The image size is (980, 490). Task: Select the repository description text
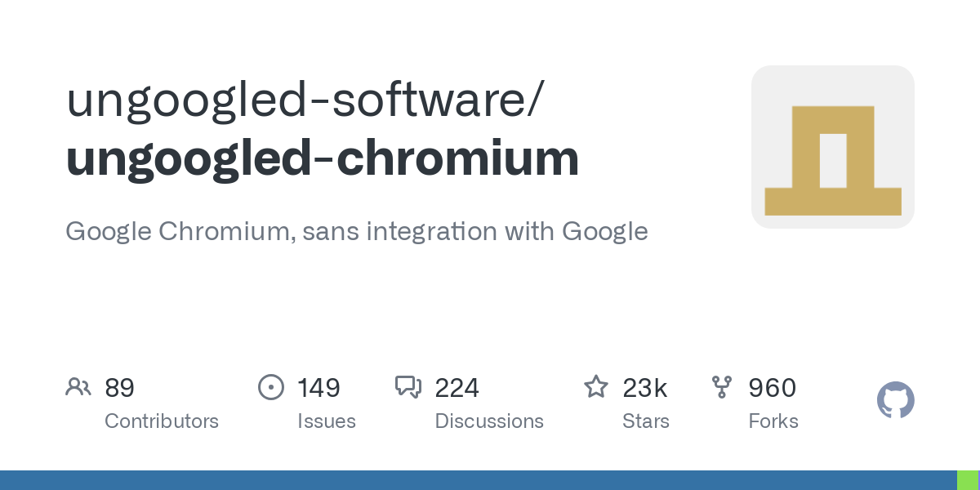tap(356, 232)
